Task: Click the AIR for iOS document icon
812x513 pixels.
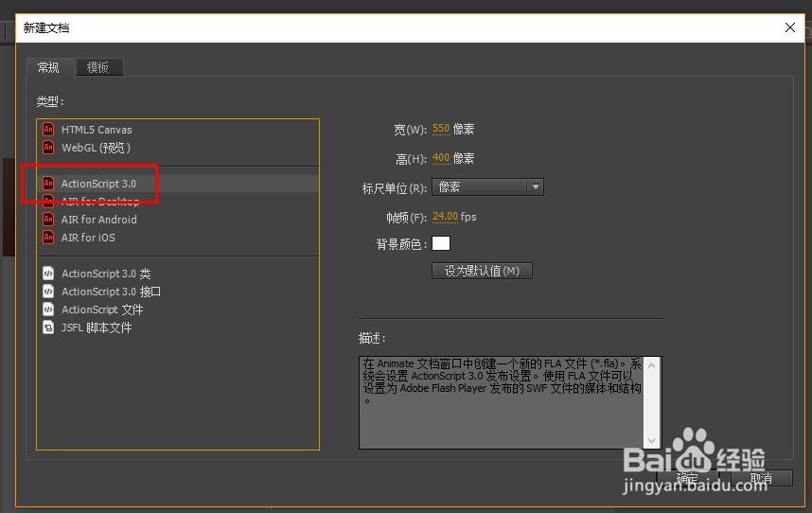Action: (48, 237)
